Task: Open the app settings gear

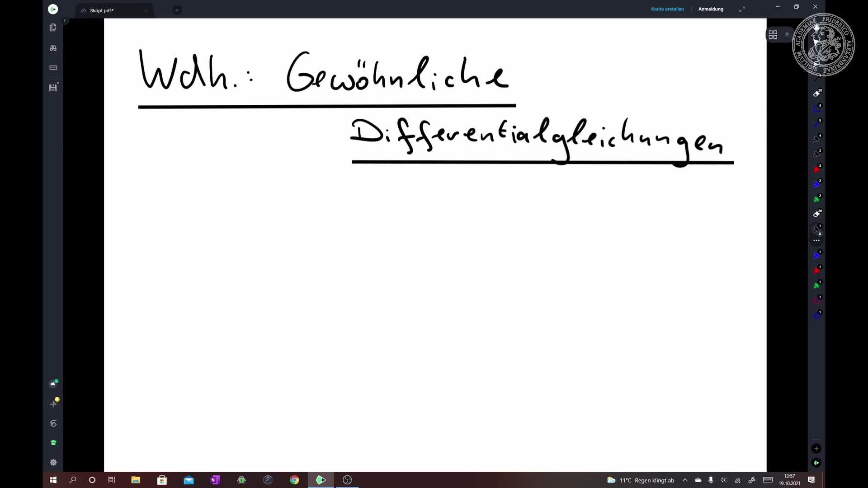Action: point(53,463)
